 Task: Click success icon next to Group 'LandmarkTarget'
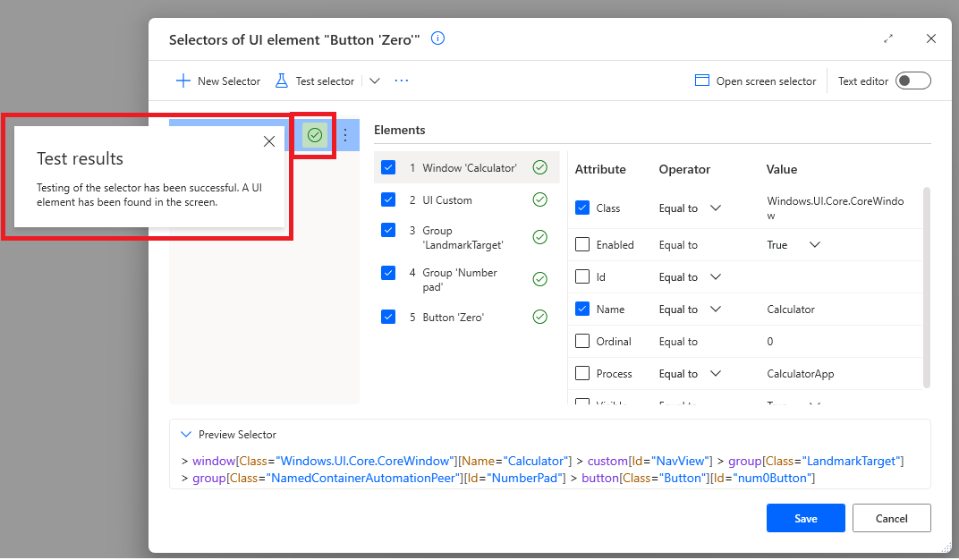coord(540,237)
